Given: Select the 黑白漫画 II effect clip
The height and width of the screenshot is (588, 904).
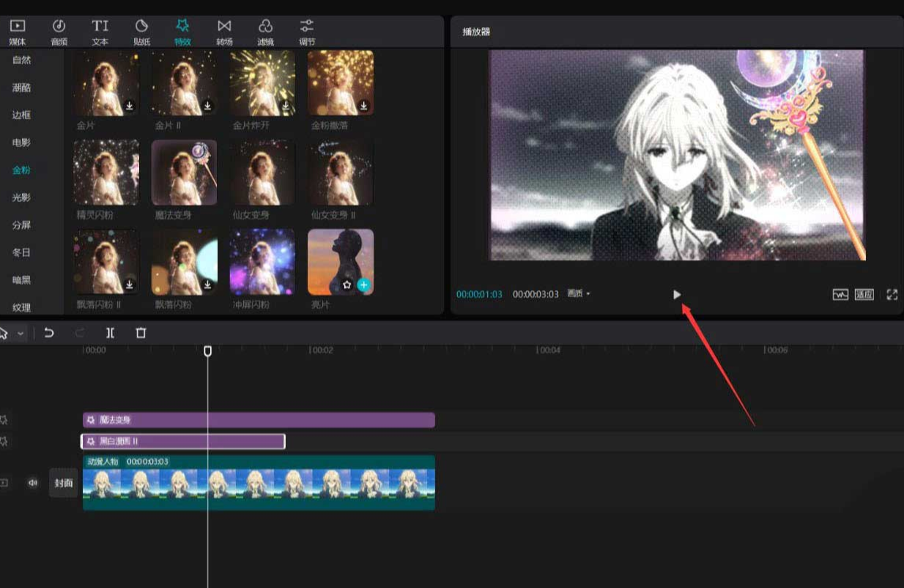Looking at the screenshot, I should point(182,442).
